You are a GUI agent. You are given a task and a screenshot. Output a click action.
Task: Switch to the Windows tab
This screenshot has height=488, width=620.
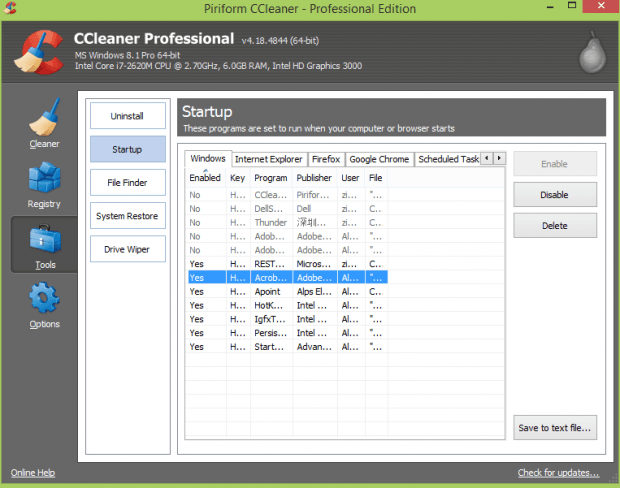coord(208,159)
